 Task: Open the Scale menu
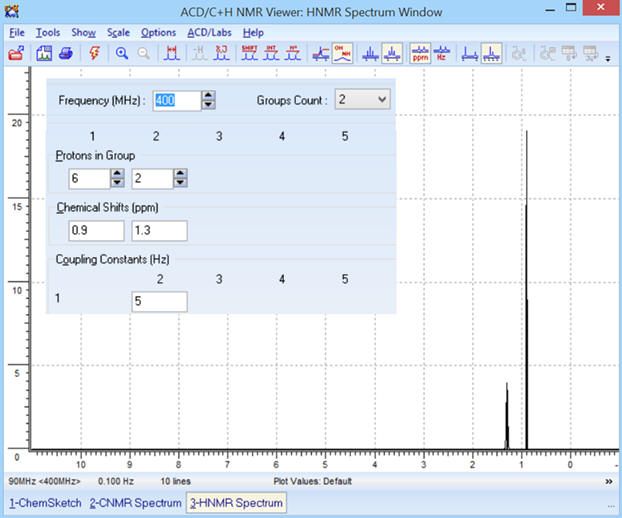[x=118, y=33]
